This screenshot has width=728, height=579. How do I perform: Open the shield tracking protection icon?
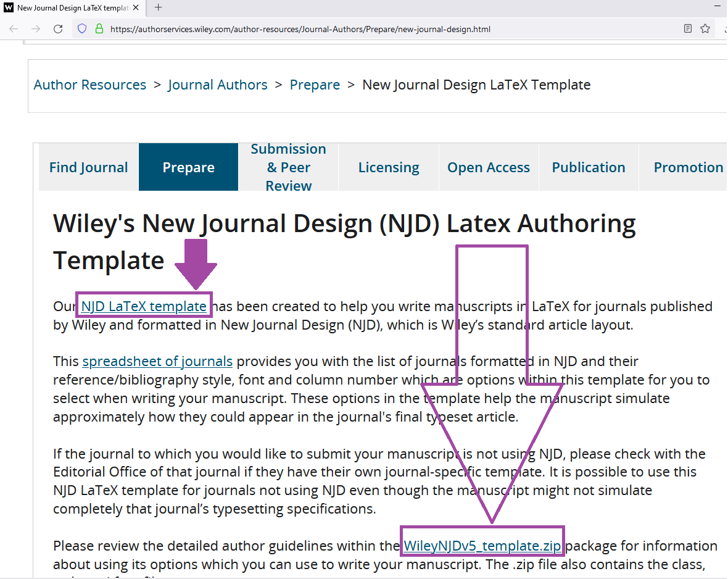coord(82,29)
